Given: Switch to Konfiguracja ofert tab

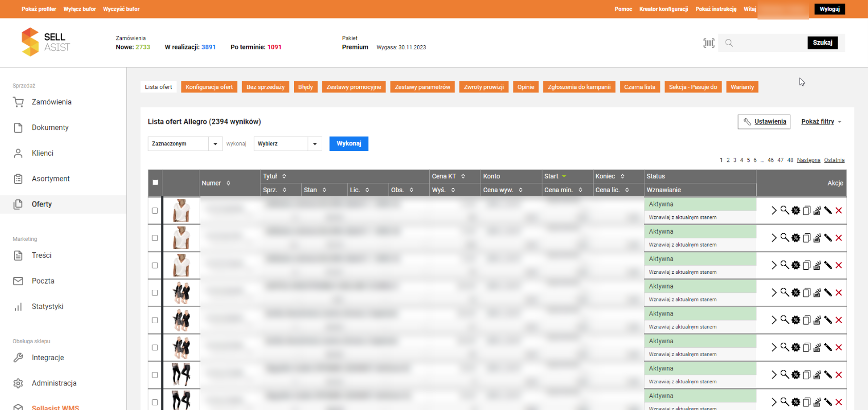Looking at the screenshot, I should tap(209, 87).
